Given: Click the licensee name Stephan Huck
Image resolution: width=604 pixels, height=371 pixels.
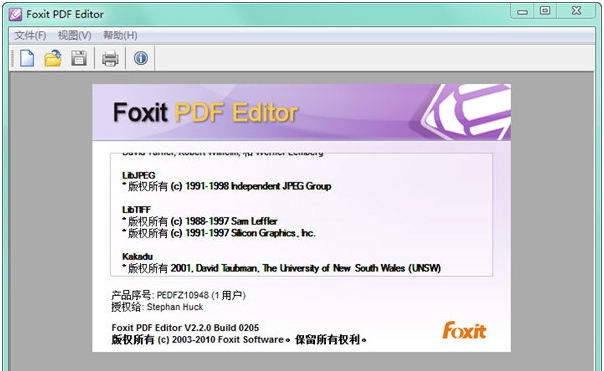Looking at the screenshot, I should point(175,307).
